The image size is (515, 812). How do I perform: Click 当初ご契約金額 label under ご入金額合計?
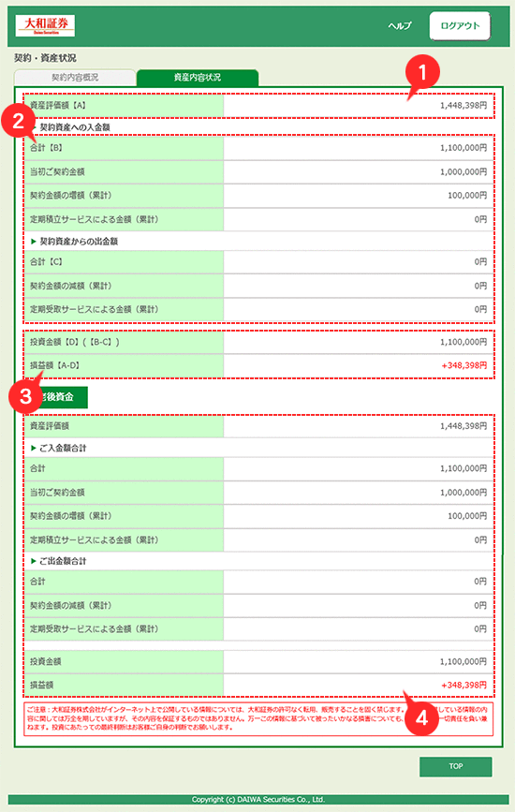coord(57,492)
